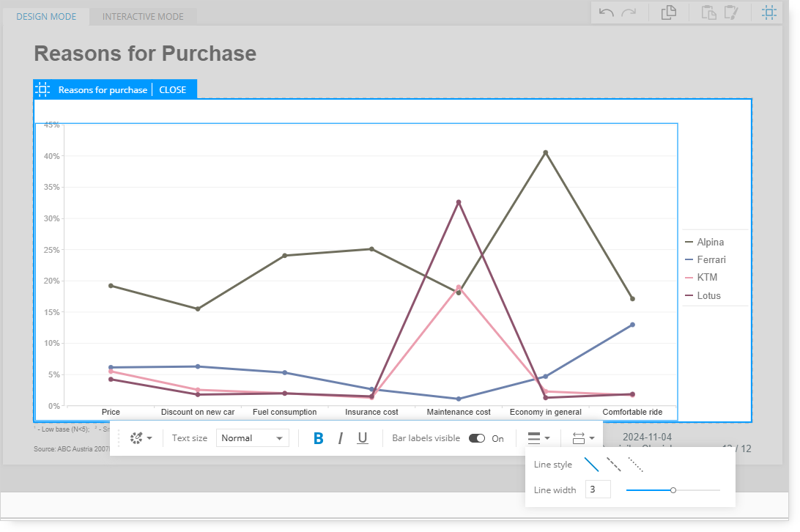Click the 'Comfortable ride' axis label
This screenshot has height=532, width=800.
[x=633, y=412]
